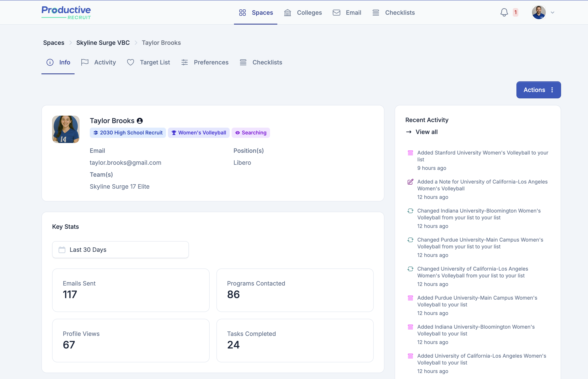The height and width of the screenshot is (379, 588).
Task: Click the eye icon in the Searching badge
Action: pos(237,133)
